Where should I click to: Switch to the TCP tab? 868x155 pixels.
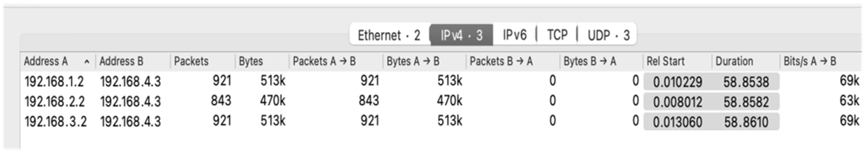(557, 35)
